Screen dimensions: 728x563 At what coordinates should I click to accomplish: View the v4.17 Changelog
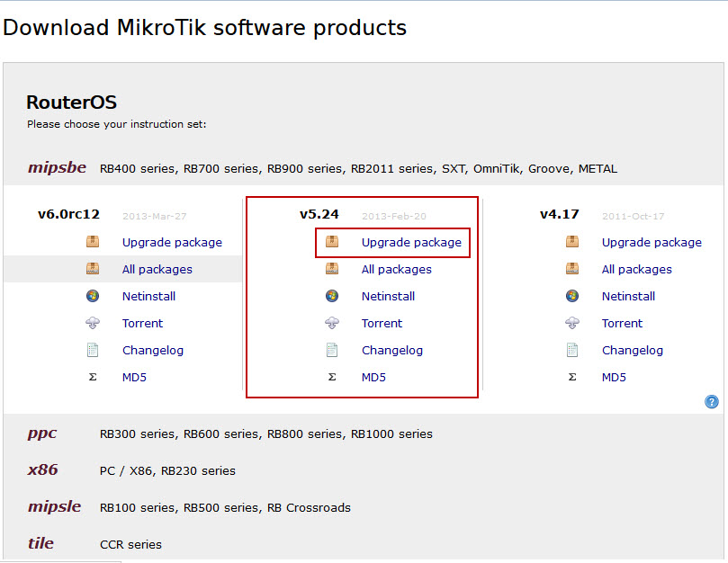633,351
